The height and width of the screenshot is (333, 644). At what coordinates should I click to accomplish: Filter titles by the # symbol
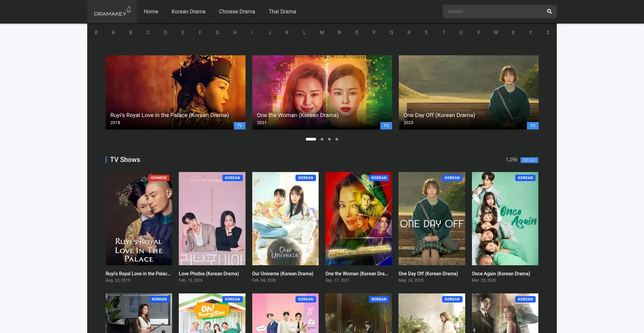tap(96, 33)
